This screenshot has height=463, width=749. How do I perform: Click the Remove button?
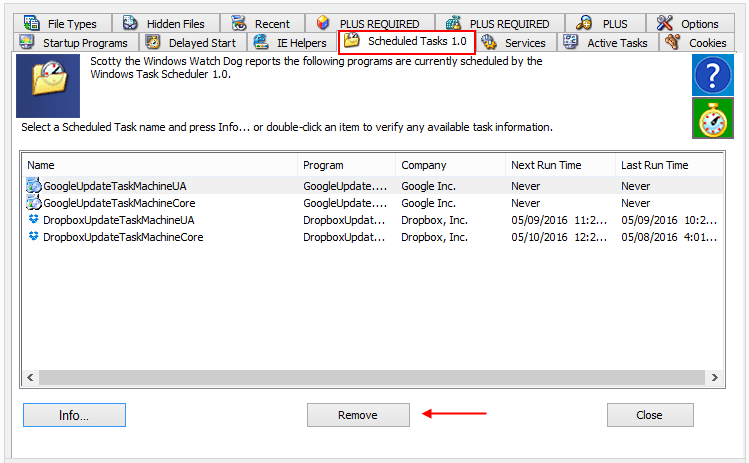tap(358, 415)
